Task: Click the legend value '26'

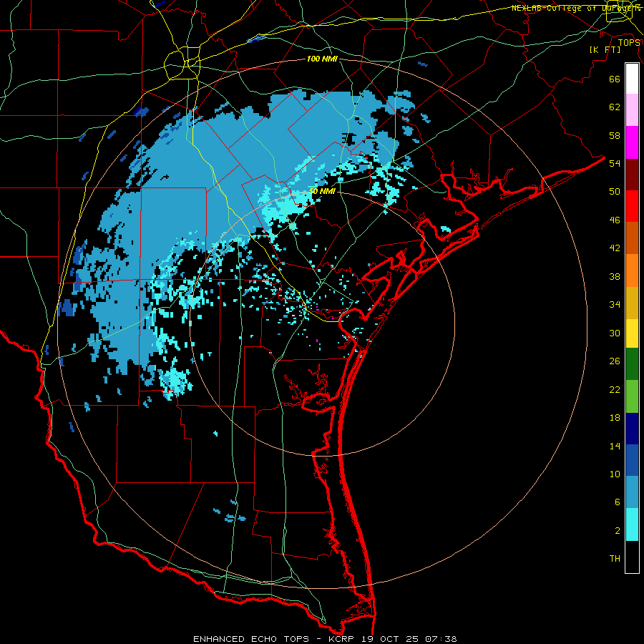Action: coord(615,361)
